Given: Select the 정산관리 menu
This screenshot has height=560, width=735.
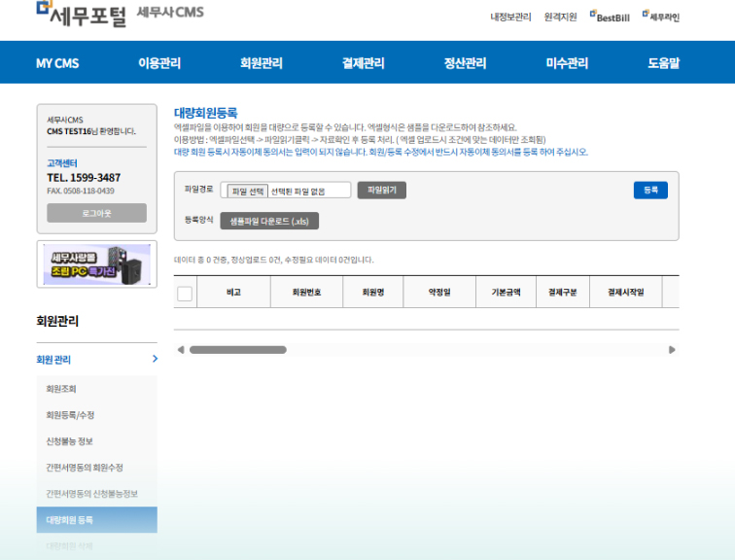Looking at the screenshot, I should tap(465, 63).
